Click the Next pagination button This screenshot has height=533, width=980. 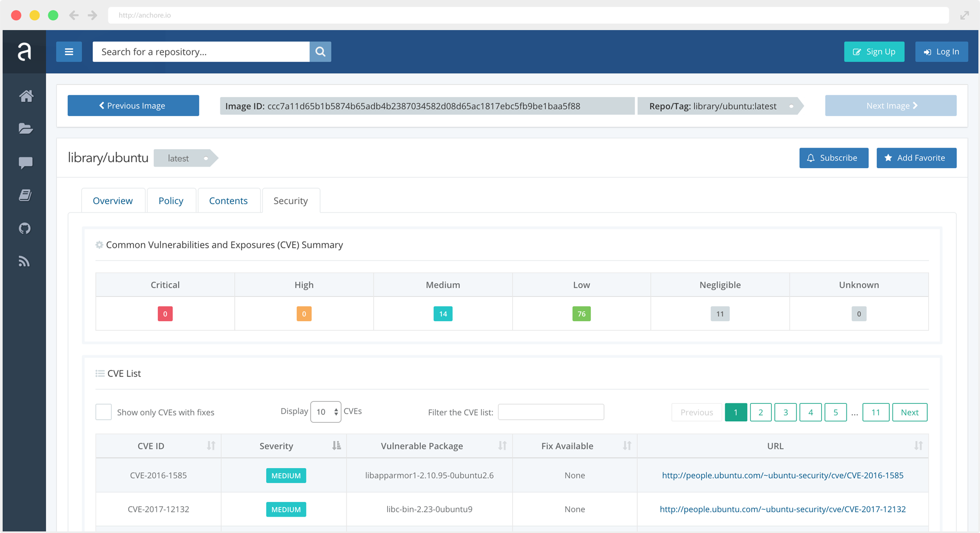[x=909, y=412]
